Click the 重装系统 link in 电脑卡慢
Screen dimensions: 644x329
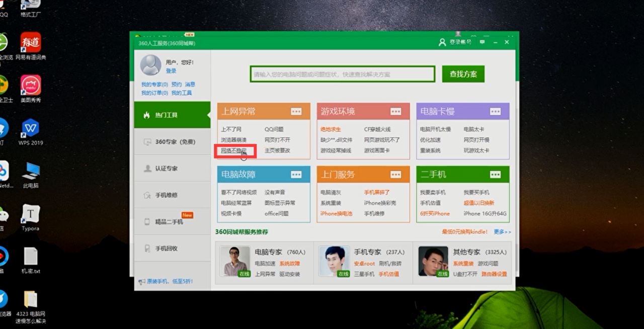pos(431,150)
